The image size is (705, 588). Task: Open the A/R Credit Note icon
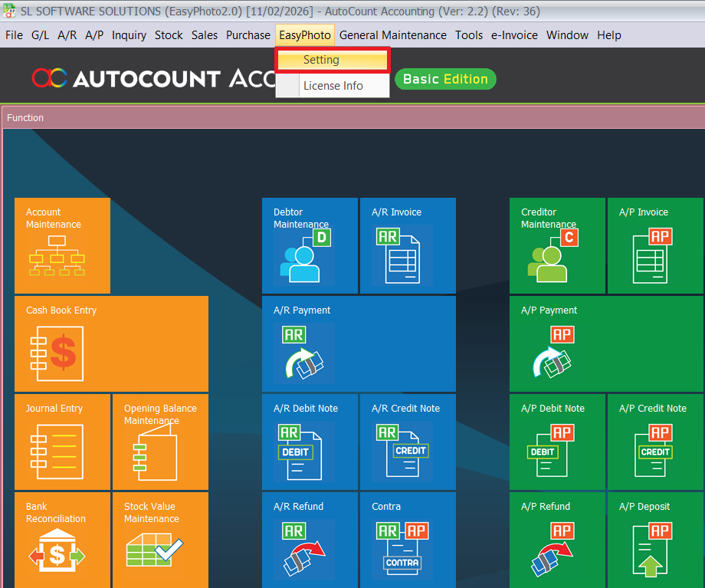[x=402, y=452]
